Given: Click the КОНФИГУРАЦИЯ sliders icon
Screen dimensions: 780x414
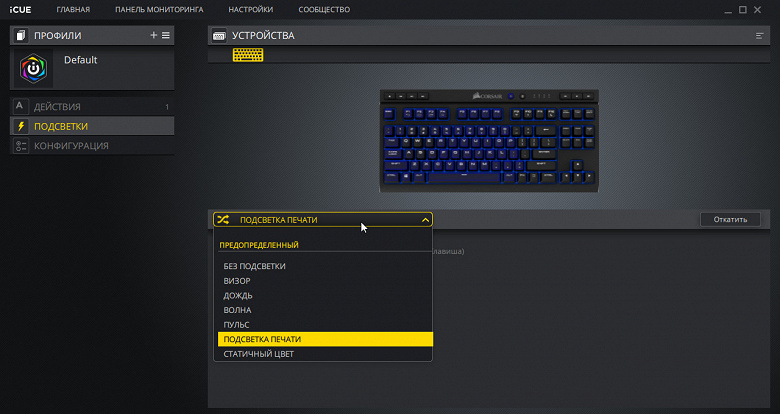Looking at the screenshot, I should pos(20,146).
